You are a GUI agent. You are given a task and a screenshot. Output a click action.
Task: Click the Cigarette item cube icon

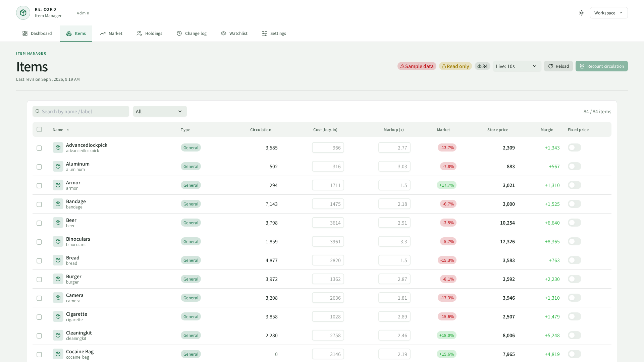click(x=58, y=316)
